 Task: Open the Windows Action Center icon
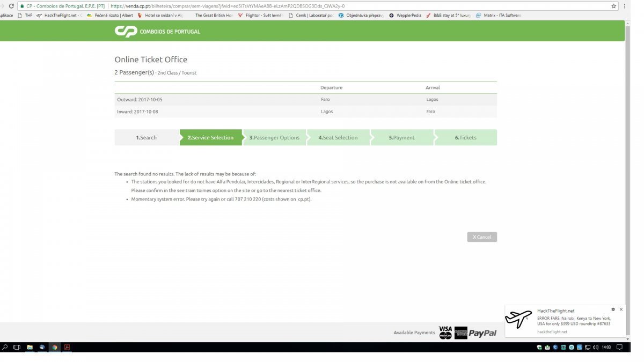tap(620, 347)
